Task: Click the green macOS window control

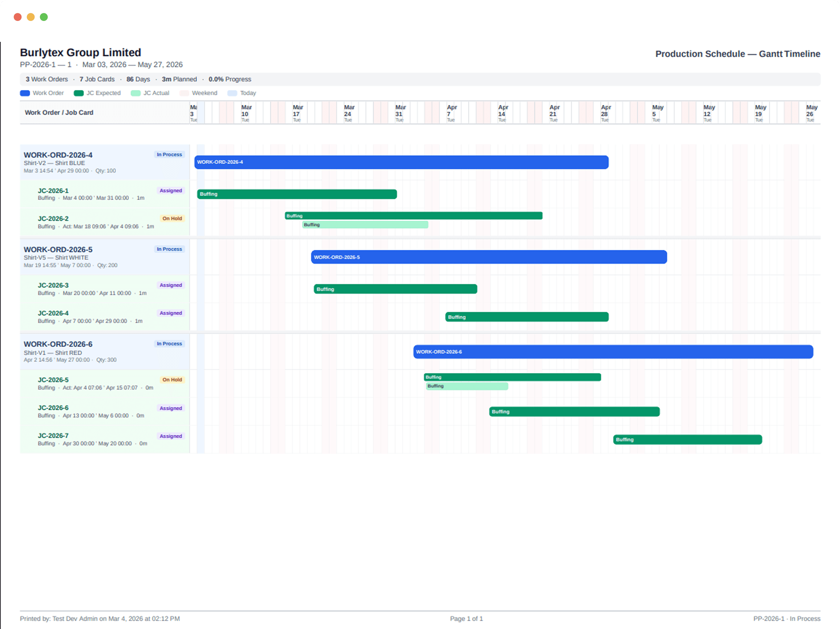Action: tap(44, 17)
